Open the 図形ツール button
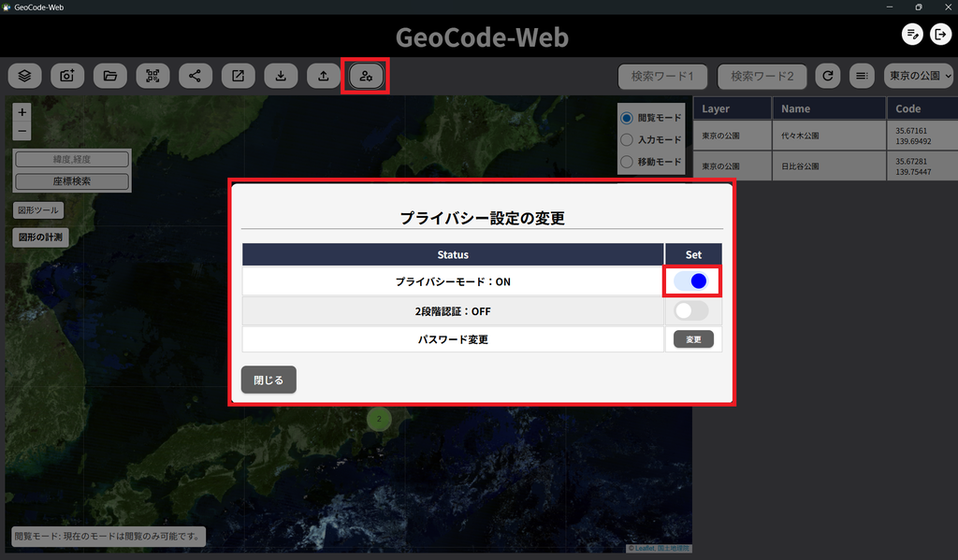 coord(37,210)
